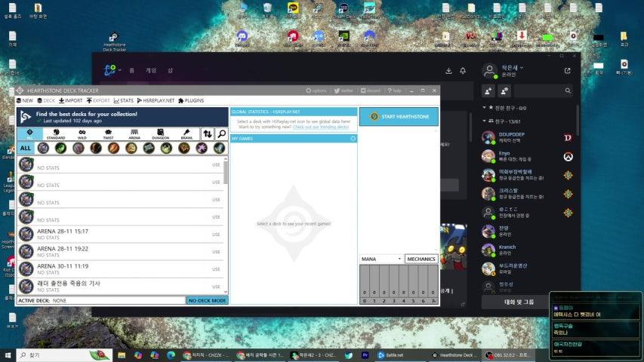
Task: Open Battle.net notifications bell icon
Action: [463, 71]
